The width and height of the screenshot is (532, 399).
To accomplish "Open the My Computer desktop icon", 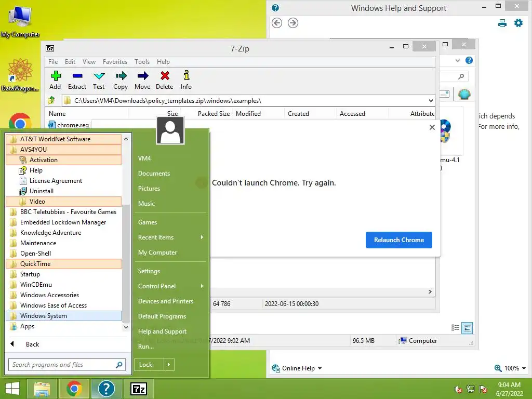I will tap(20, 21).
